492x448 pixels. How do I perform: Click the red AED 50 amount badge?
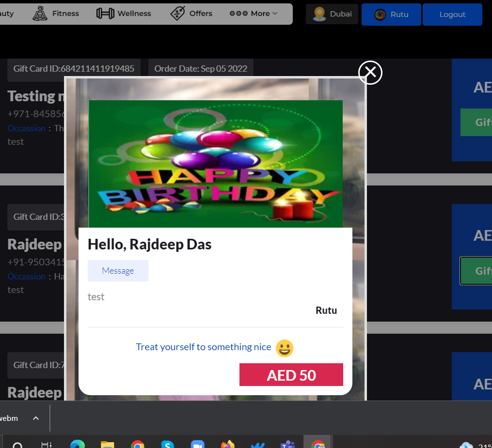tap(291, 375)
